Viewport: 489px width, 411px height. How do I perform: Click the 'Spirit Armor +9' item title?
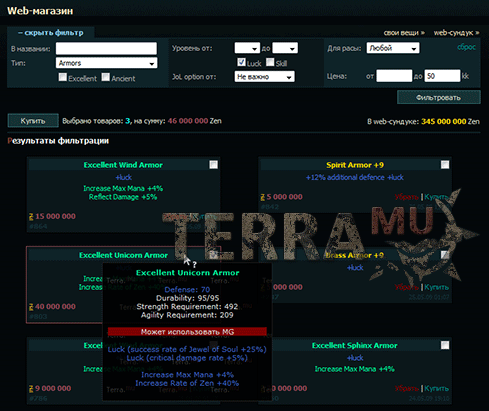355,165
